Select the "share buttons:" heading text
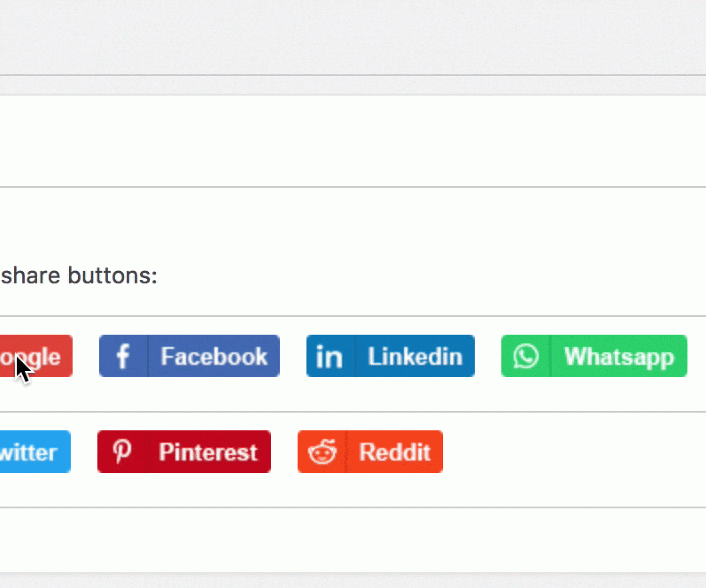This screenshot has width=706, height=588. pyautogui.click(x=79, y=275)
